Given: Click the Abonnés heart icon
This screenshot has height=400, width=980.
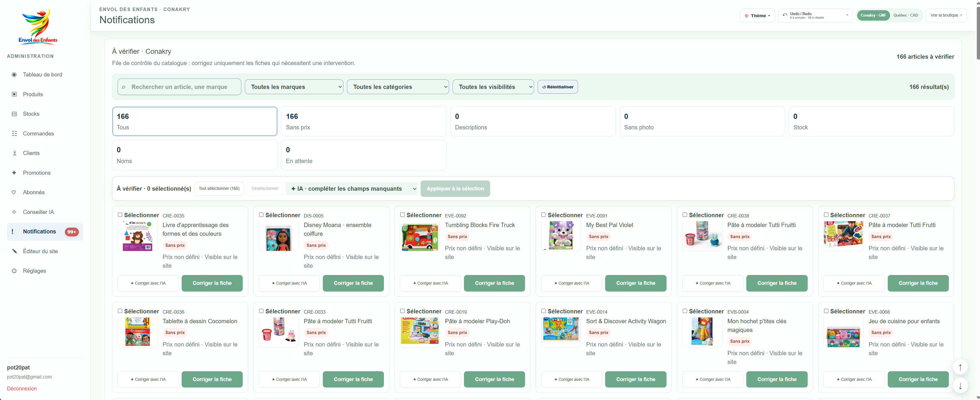Looking at the screenshot, I should tap(14, 192).
